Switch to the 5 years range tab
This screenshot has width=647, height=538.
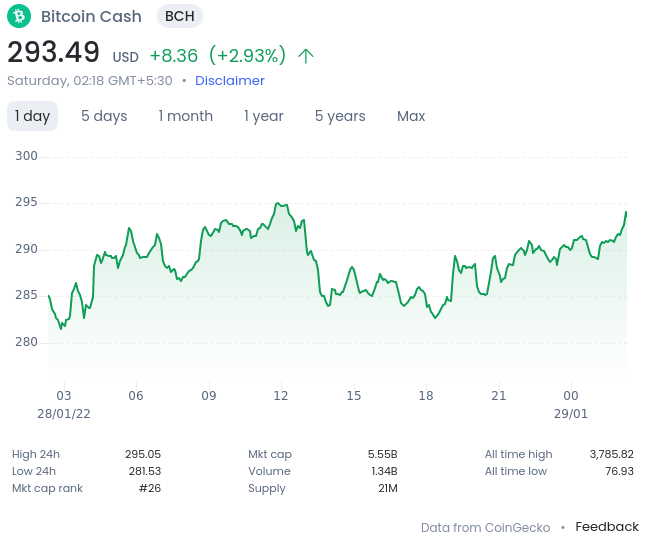coord(340,116)
